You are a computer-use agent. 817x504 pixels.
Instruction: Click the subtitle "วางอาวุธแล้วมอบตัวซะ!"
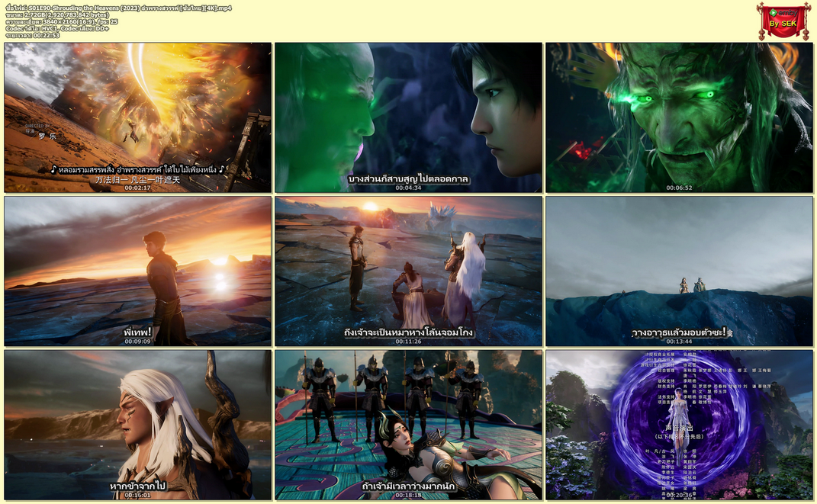[x=679, y=332]
